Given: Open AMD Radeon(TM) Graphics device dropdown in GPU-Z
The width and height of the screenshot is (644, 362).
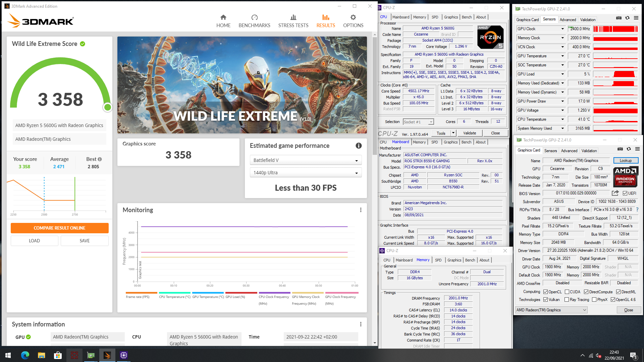Looking at the screenshot, I should point(551,310).
